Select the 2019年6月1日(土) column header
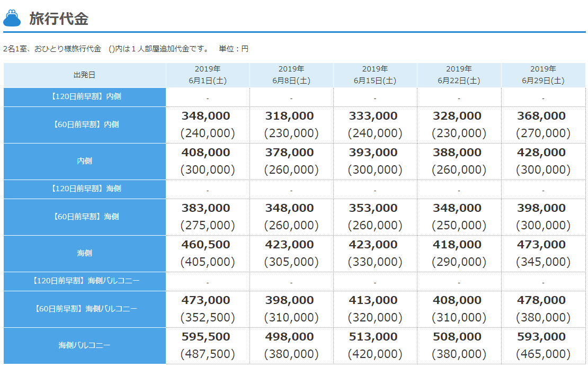Image resolution: width=588 pixels, height=367 pixels. (208, 75)
